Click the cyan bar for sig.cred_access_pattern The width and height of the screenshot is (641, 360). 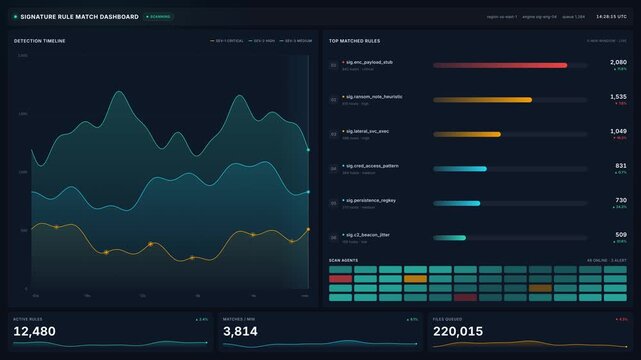460,169
